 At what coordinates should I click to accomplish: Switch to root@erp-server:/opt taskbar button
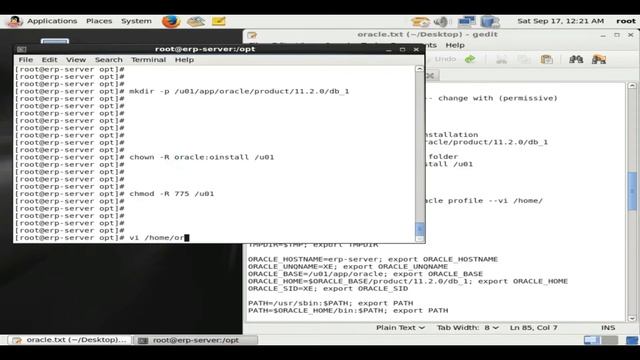tap(196, 340)
